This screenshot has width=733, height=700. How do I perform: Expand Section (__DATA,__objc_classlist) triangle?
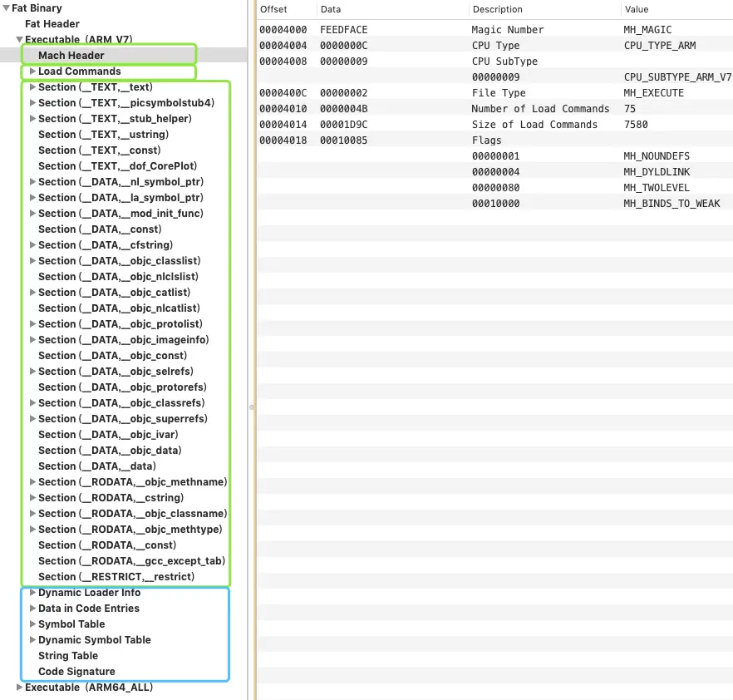32,261
